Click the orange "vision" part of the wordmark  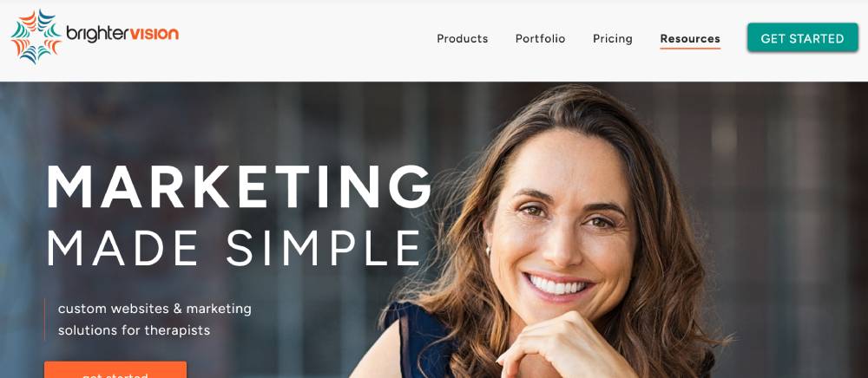(154, 34)
